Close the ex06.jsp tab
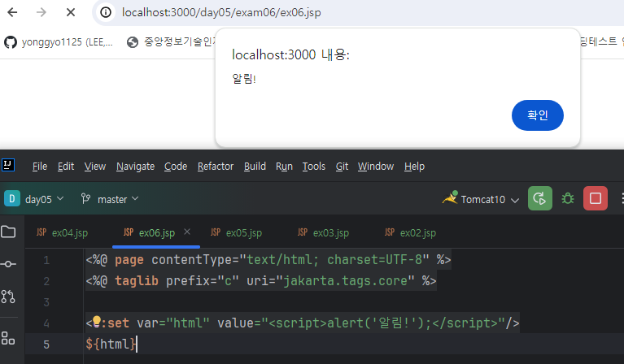The image size is (624, 364). (x=187, y=232)
